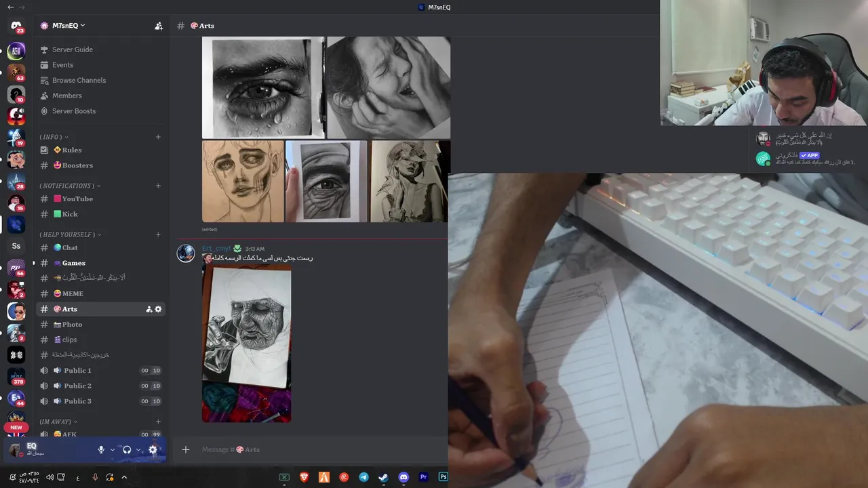Open old woman drinking sketch image

pos(247,343)
